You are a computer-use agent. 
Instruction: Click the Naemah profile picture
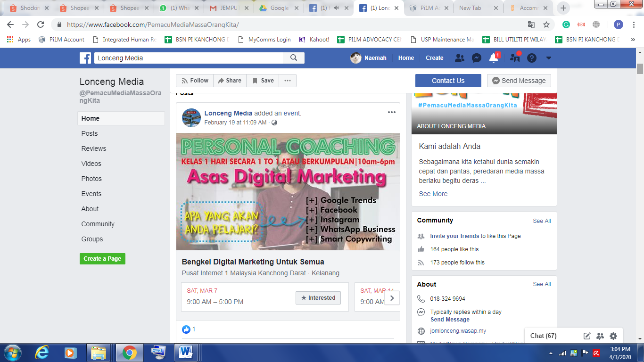click(356, 58)
